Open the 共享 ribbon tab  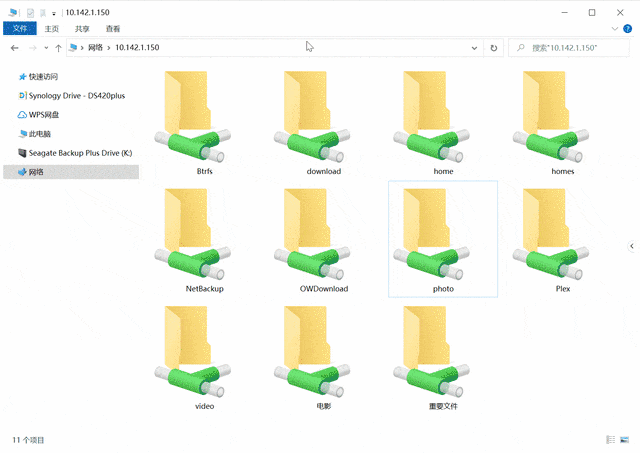tap(82, 29)
